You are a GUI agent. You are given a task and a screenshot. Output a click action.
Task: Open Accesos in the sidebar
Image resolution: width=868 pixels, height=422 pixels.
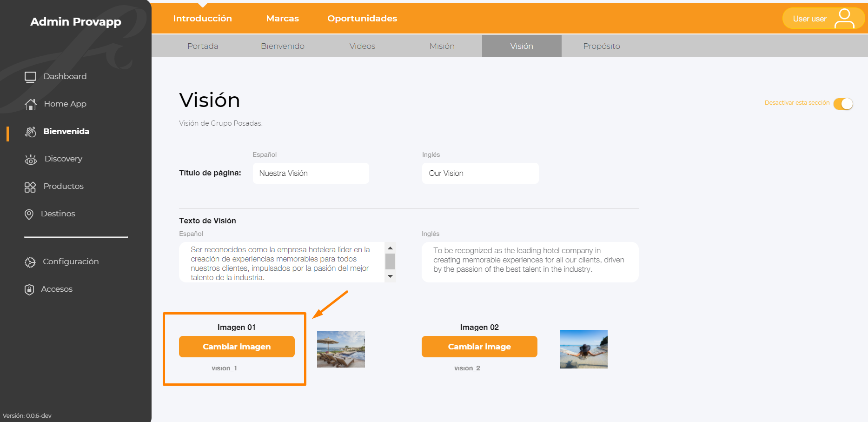(x=57, y=289)
